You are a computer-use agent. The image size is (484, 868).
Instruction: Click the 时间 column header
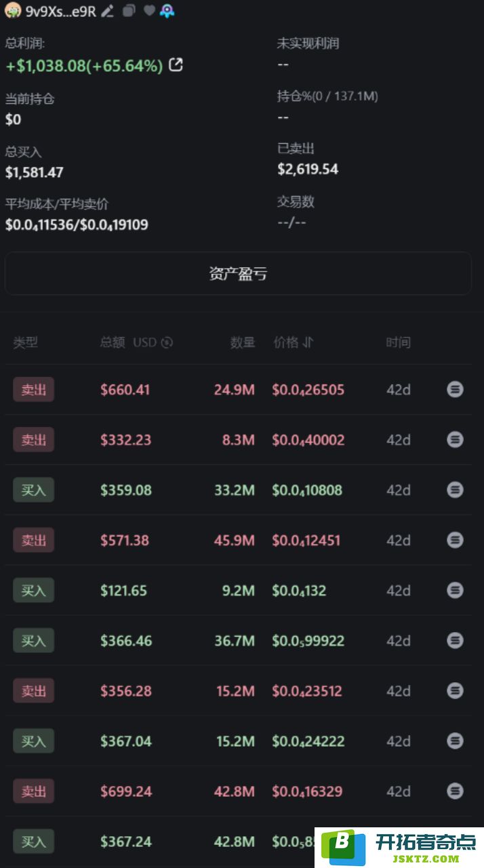(x=398, y=342)
